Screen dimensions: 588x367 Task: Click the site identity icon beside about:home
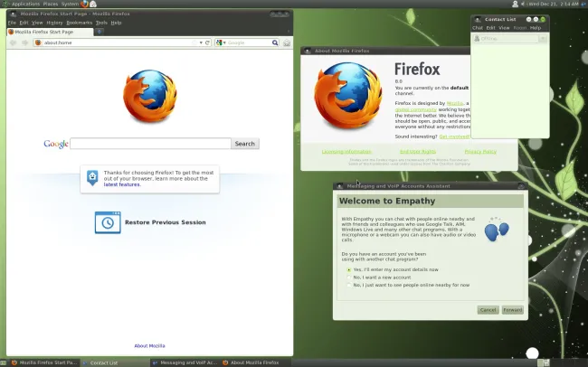point(38,42)
